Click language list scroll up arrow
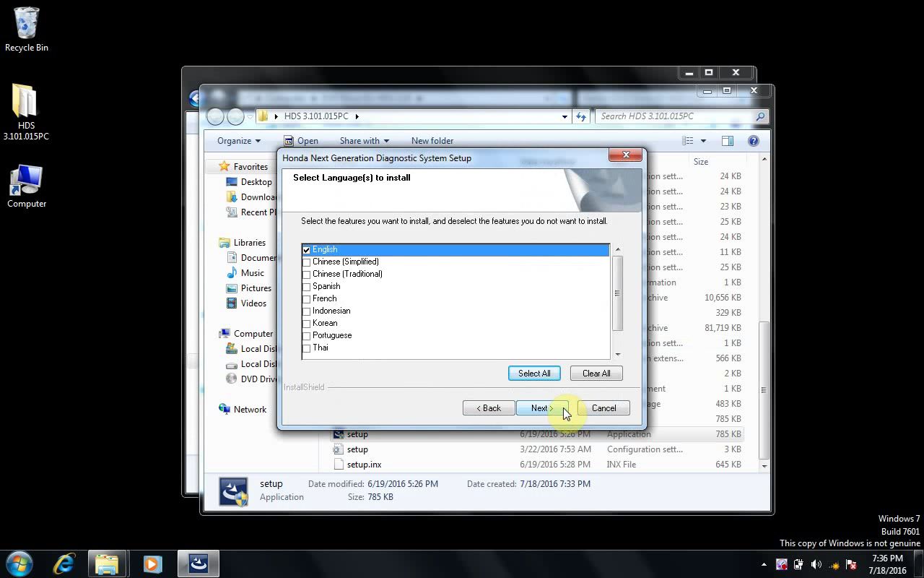 (617, 249)
